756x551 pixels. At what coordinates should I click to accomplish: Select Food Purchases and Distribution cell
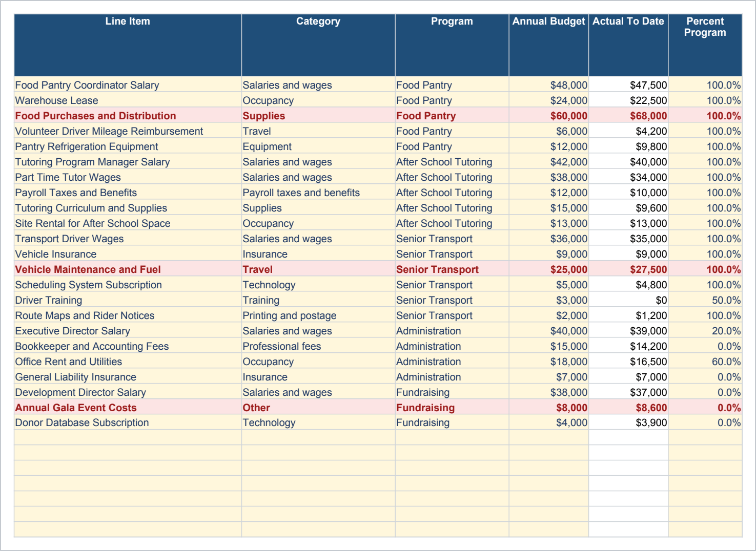(128, 116)
